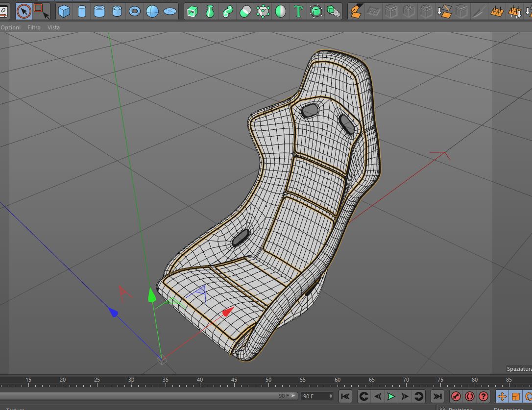
Task: Jump to the end of animation
Action: 437,396
